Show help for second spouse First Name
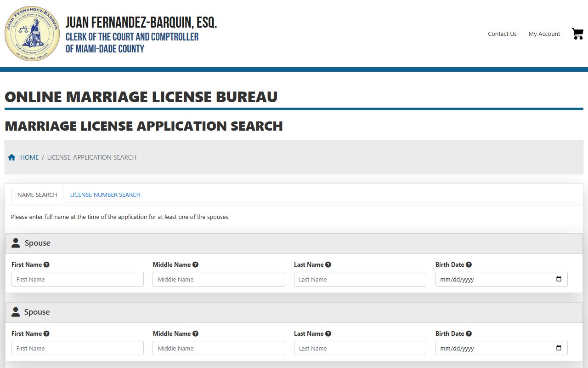This screenshot has height=368, width=588. 46,333
